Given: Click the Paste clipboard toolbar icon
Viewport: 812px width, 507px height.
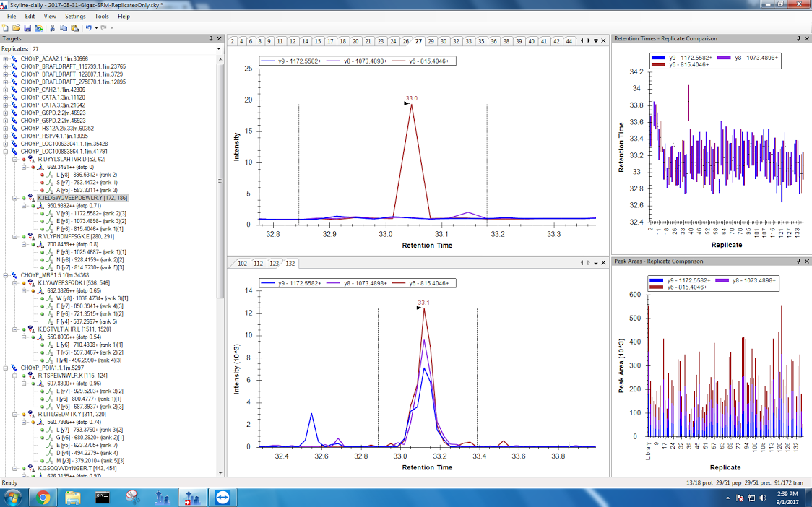Looking at the screenshot, I should point(74,27).
